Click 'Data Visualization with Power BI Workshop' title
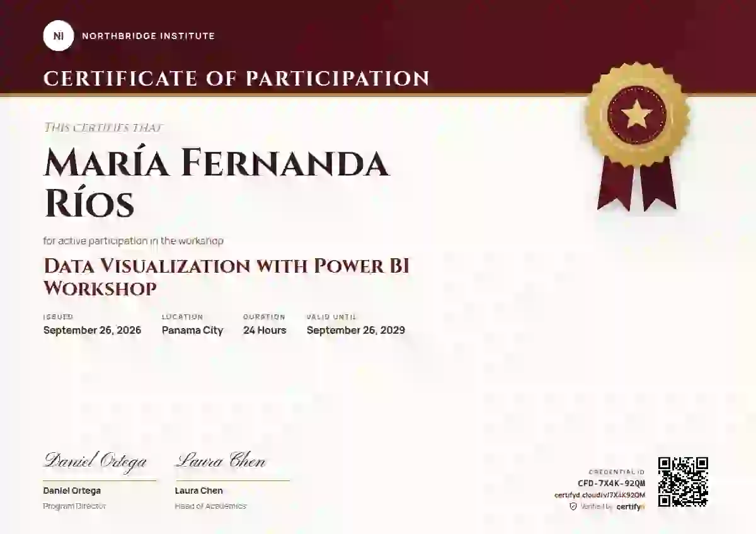This screenshot has width=756, height=534. coord(226,276)
